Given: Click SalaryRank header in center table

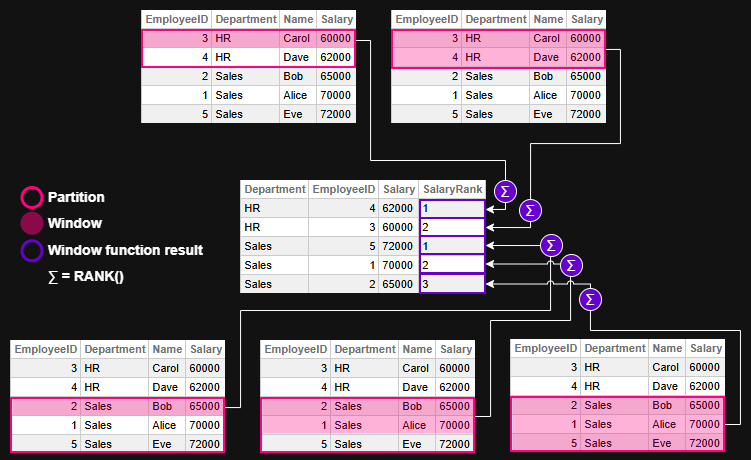Looking at the screenshot, I should coord(452,189).
